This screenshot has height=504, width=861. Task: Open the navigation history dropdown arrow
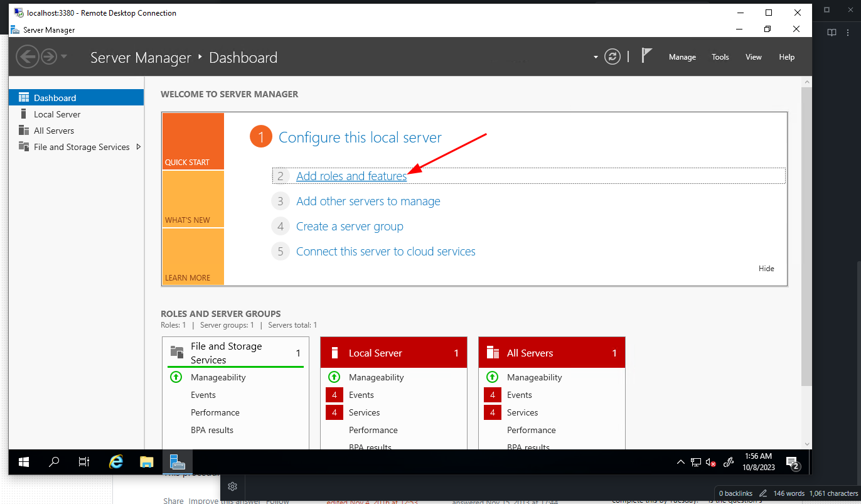tap(64, 57)
